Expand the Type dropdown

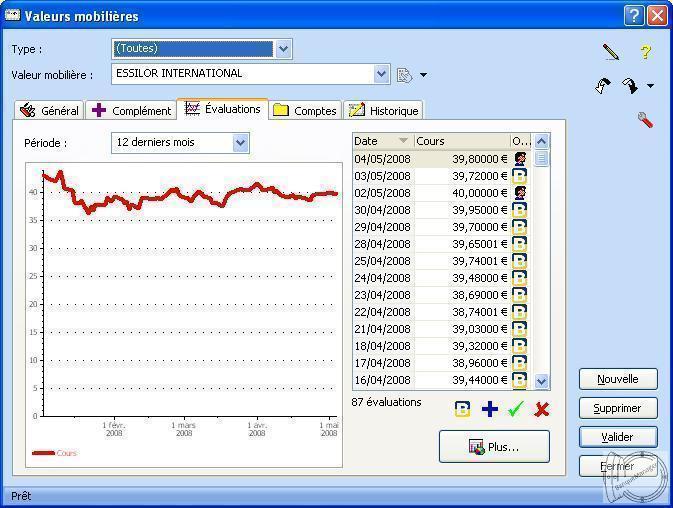point(283,49)
